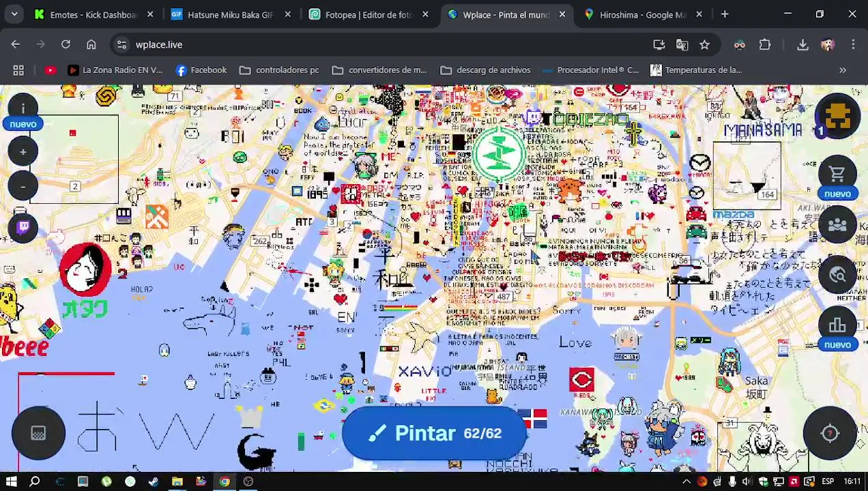Select the Wplace - Pinta el mundo tab
The width and height of the screenshot is (868, 491).
click(506, 14)
